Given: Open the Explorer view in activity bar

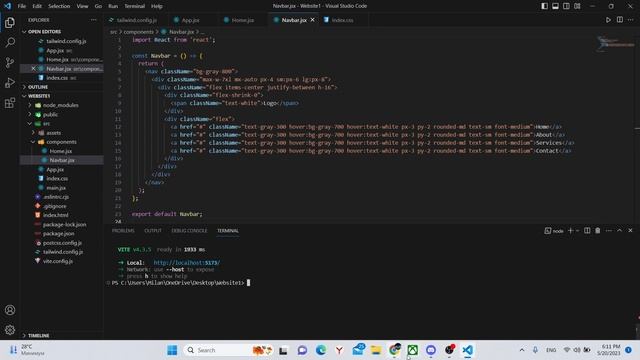Looking at the screenshot, I should 10,22.
